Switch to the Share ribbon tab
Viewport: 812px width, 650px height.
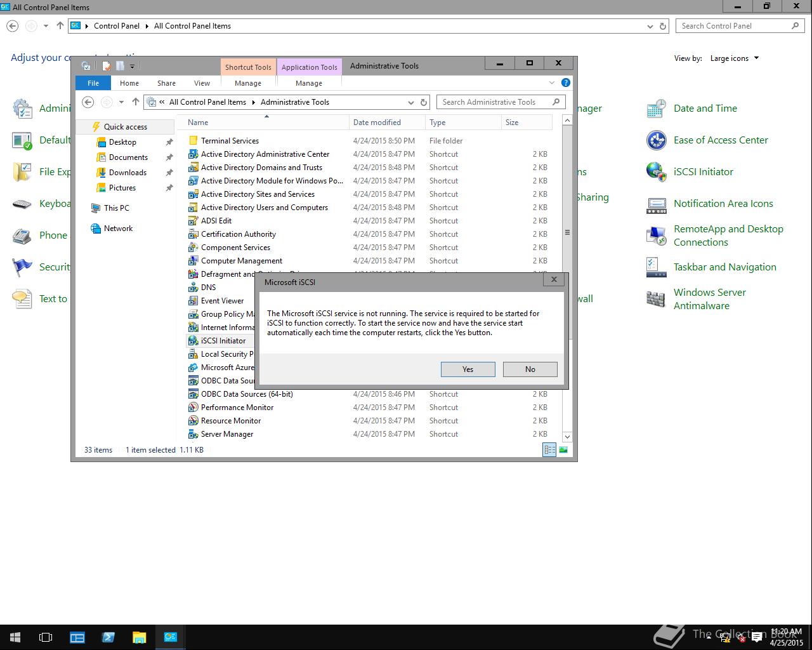pos(166,83)
